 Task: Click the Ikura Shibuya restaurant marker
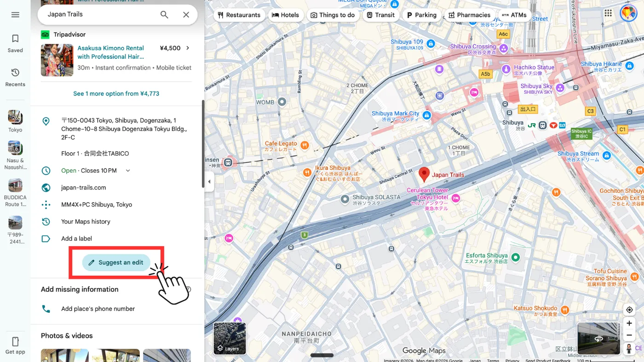[x=307, y=172]
